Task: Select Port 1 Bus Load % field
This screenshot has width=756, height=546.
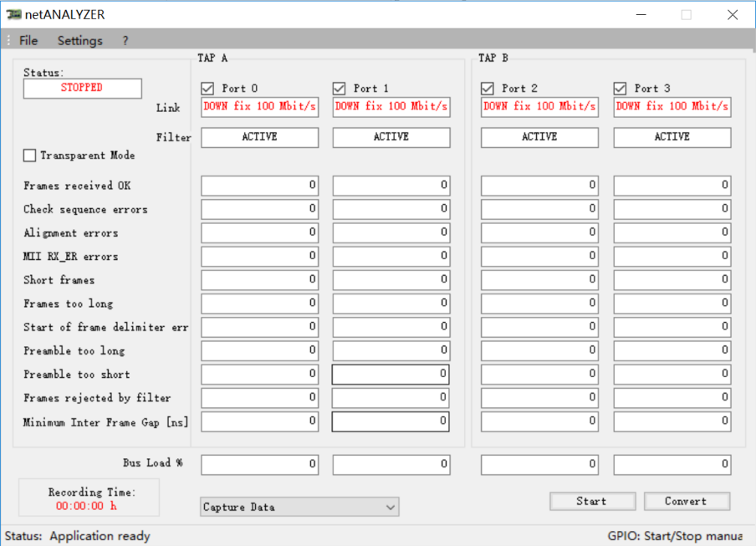Action: click(391, 465)
